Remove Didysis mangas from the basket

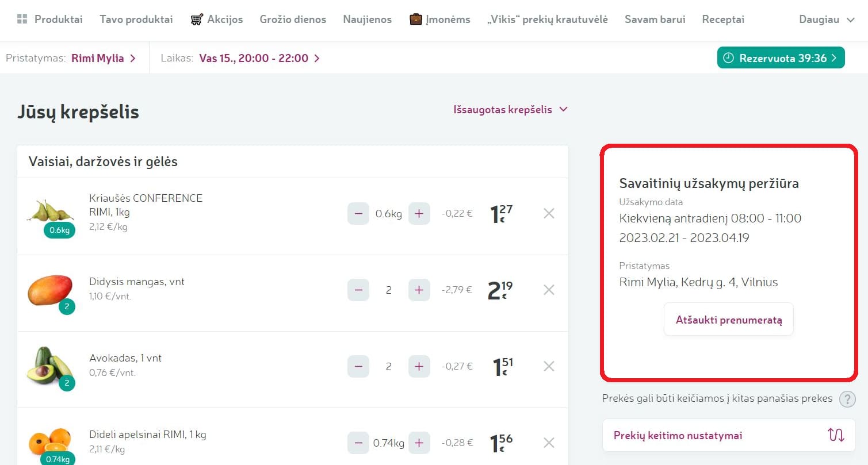coord(549,290)
